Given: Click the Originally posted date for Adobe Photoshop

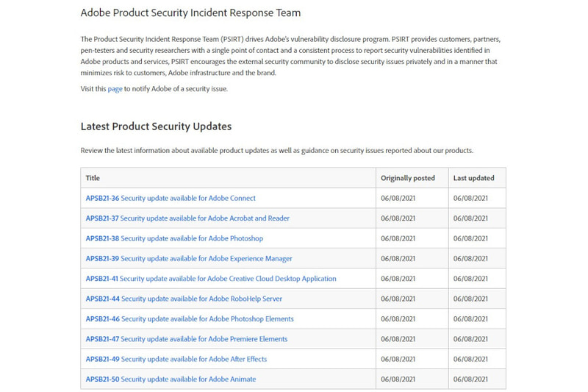Looking at the screenshot, I should tap(398, 238).
